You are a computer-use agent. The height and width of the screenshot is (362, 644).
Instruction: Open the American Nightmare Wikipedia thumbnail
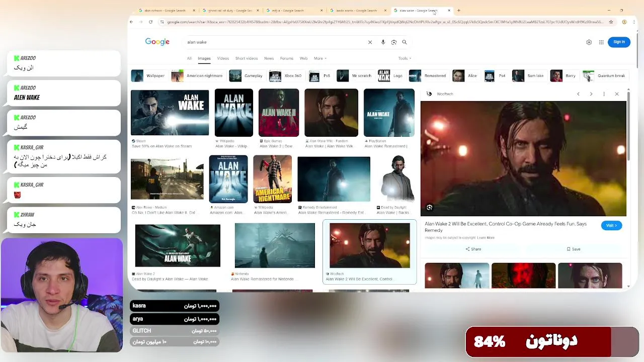272,179
